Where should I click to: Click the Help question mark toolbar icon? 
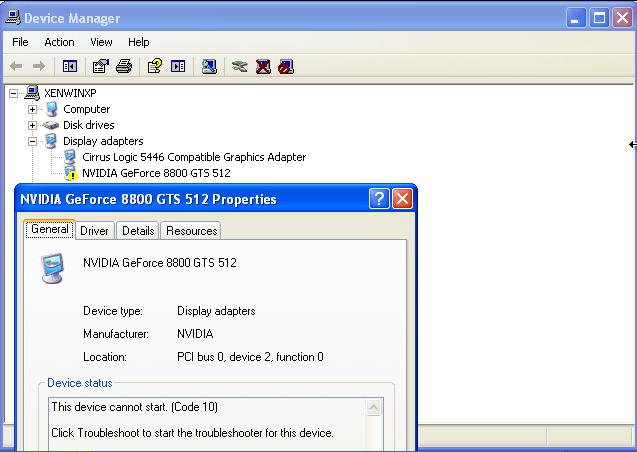[x=154, y=67]
